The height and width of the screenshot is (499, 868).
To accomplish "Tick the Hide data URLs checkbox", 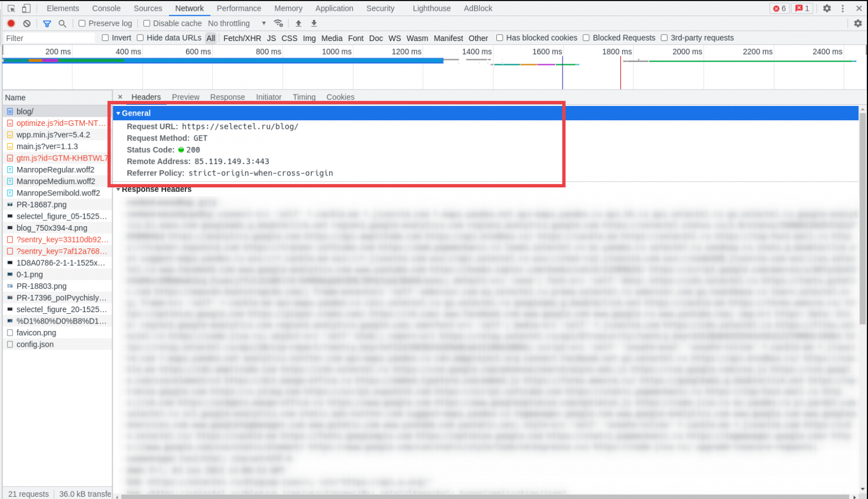I will coord(140,38).
